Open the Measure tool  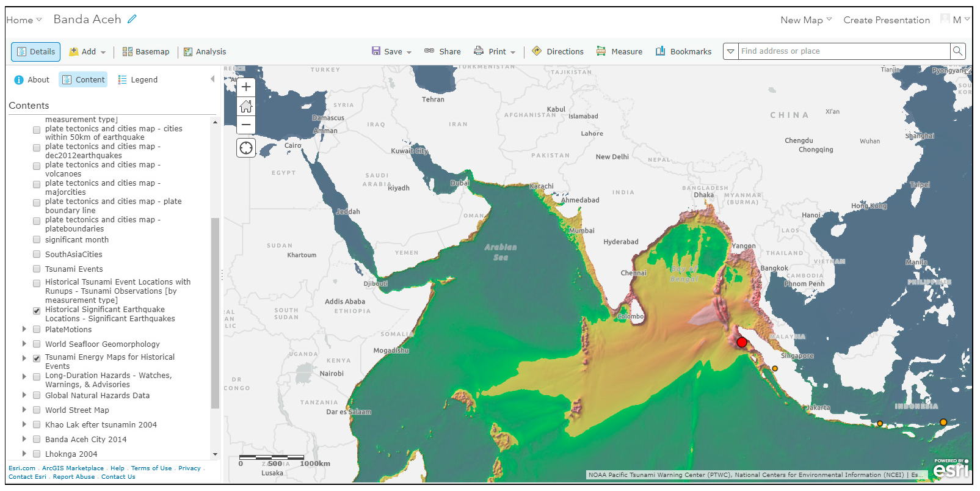coord(619,52)
